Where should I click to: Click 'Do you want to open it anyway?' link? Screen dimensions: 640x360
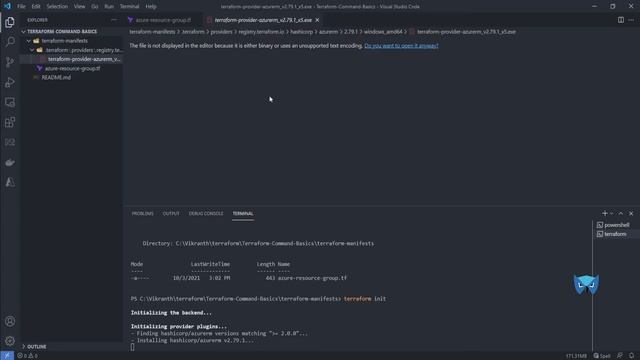click(x=401, y=46)
